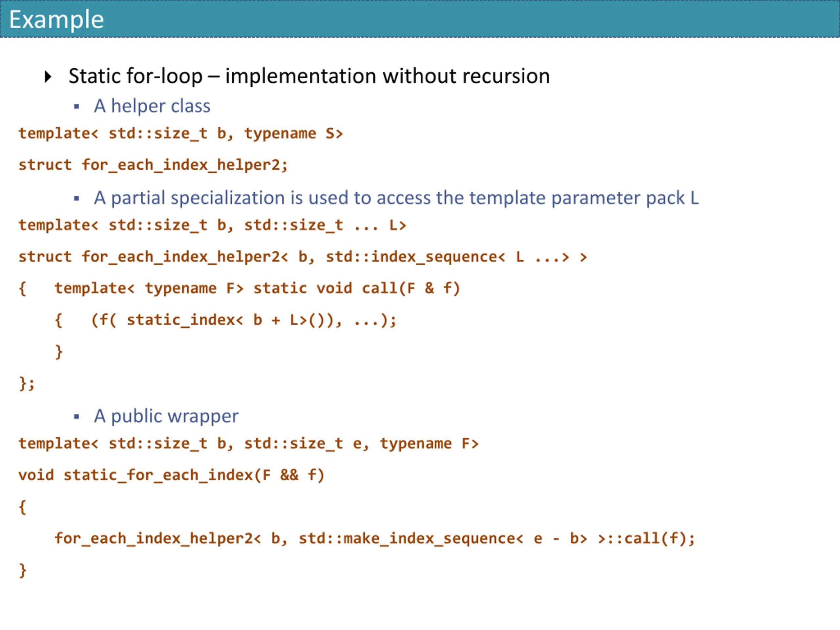Select heading "Static for-loop – implementation without recursion"
Screen dimensions: 840x630
[x=309, y=76]
